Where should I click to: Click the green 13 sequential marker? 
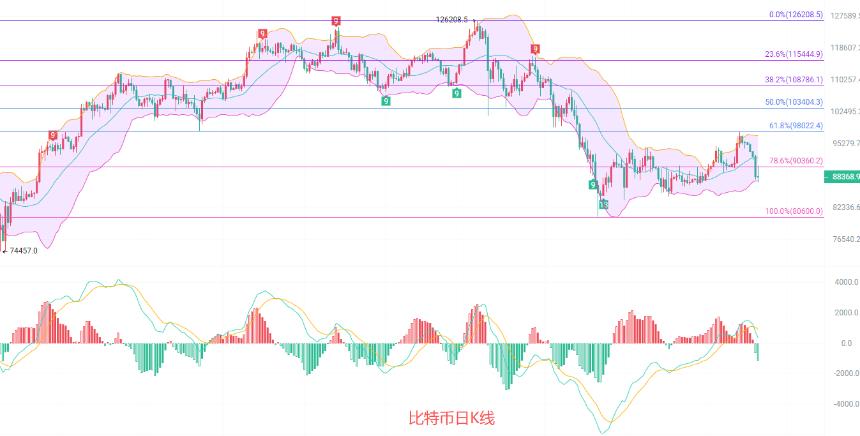pyautogui.click(x=603, y=205)
